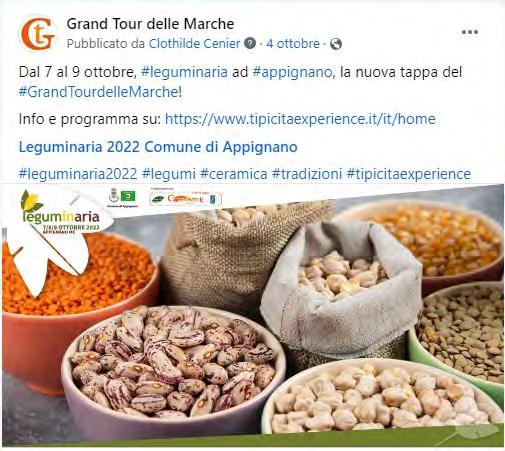Click the leguminaria logo in the image
505x451 pixels.
61,212
